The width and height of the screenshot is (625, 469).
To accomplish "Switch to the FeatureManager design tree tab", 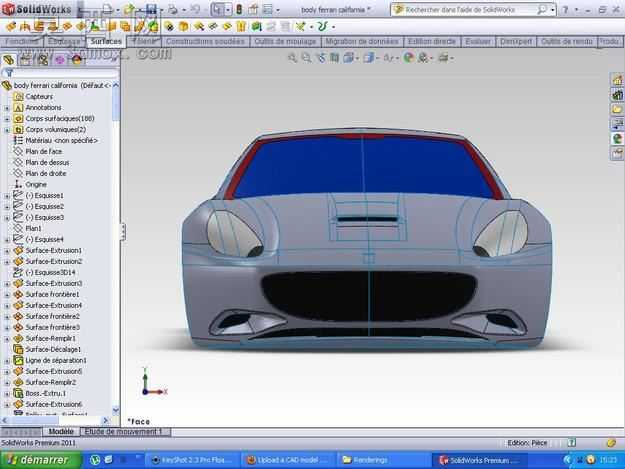I will [x=8, y=60].
